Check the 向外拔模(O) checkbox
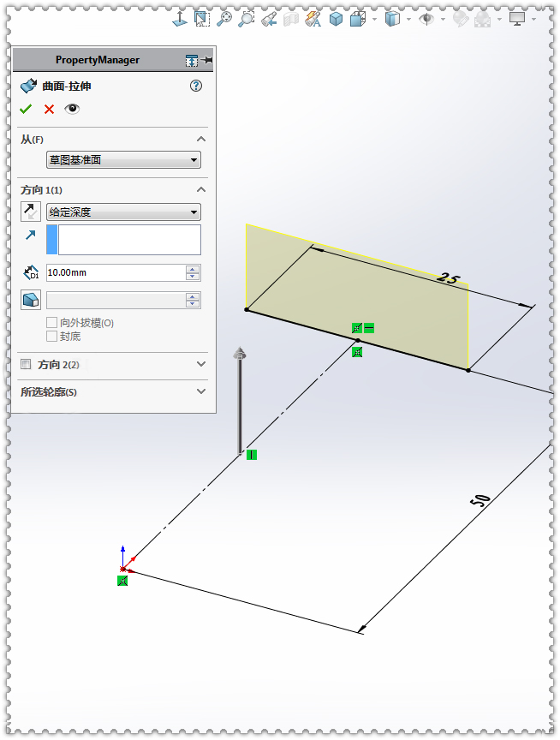 (x=52, y=323)
